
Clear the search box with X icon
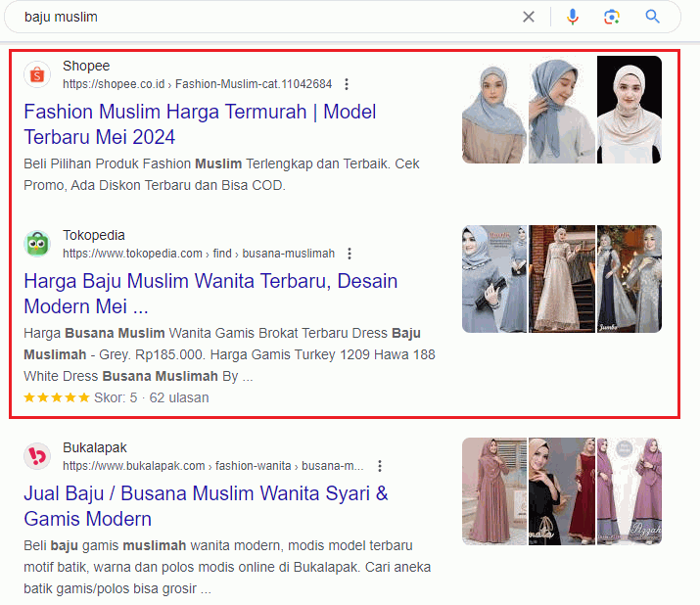click(x=529, y=17)
